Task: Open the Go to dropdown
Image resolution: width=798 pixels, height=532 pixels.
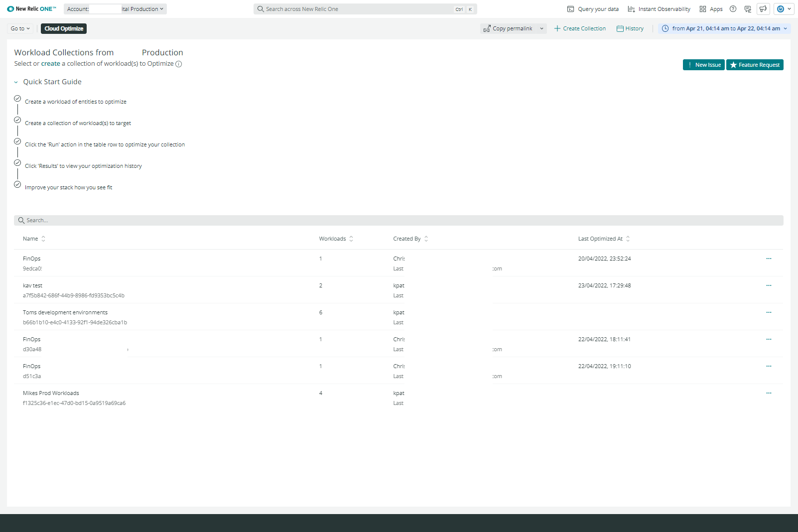Action: 20,29
